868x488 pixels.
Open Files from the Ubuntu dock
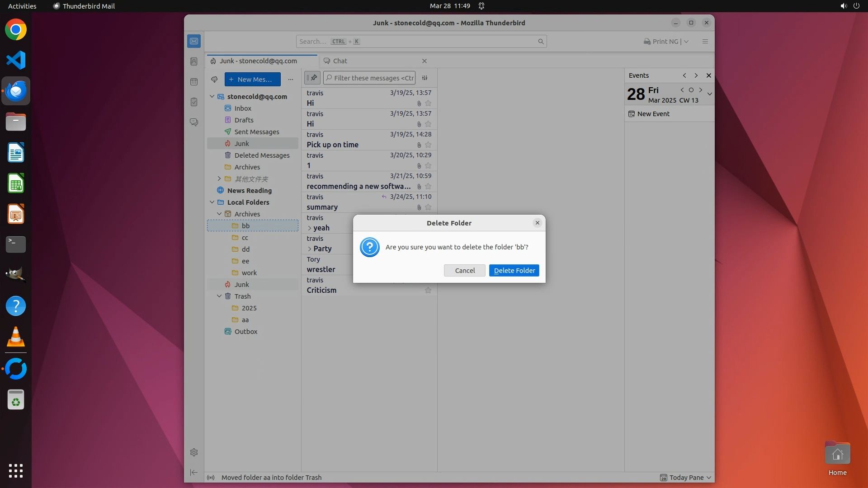[16, 122]
